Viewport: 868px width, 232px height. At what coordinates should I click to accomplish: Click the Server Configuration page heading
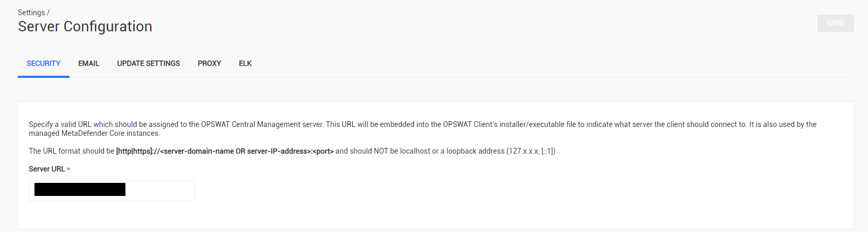tap(85, 26)
